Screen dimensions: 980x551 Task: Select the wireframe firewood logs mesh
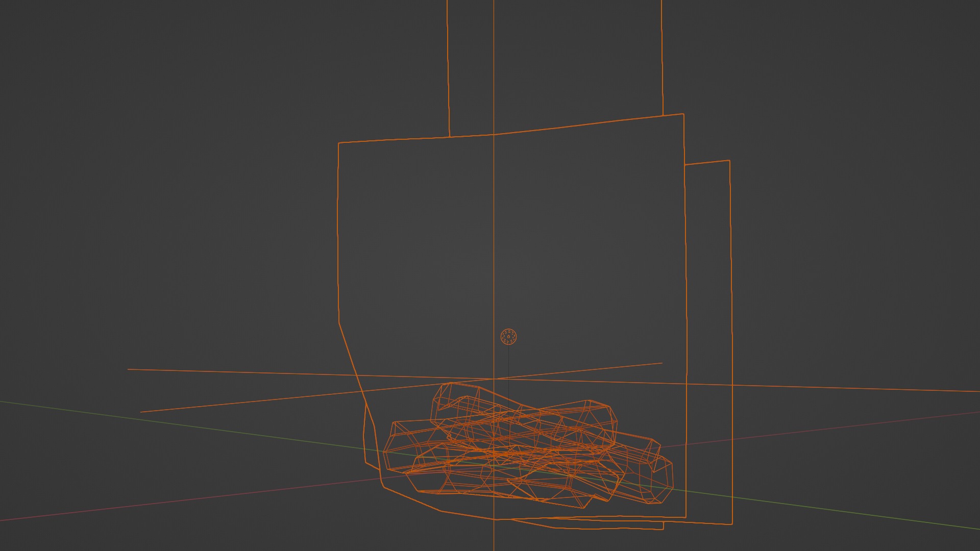528,445
